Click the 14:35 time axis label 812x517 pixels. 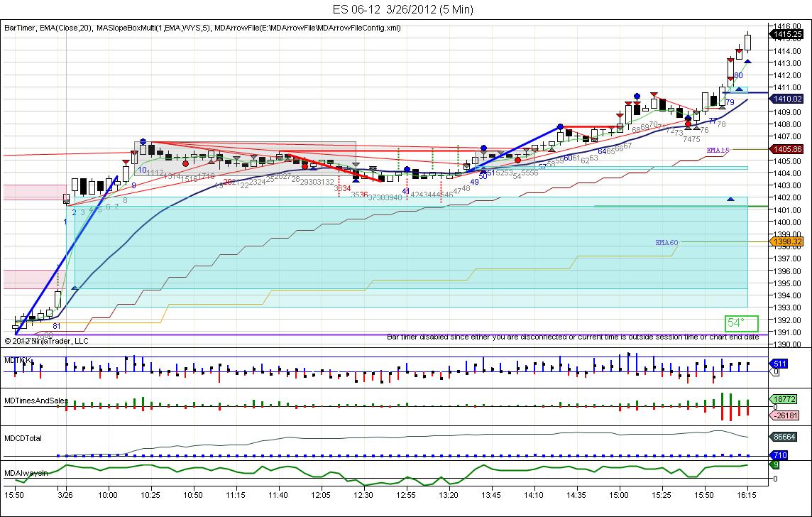click(576, 495)
